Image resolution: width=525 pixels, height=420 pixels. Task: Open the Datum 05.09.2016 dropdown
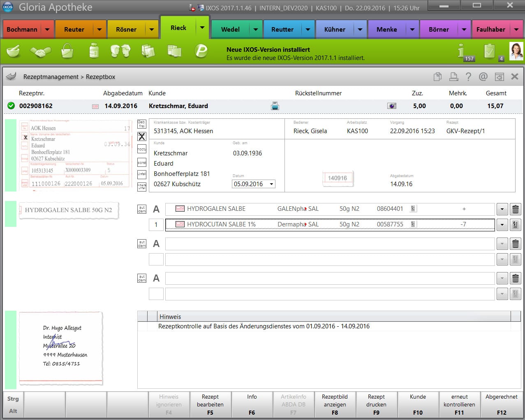[x=271, y=184]
